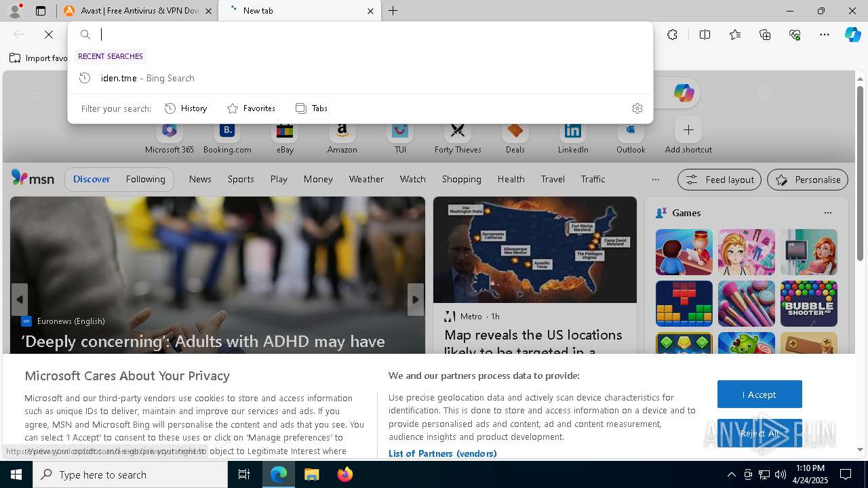The image size is (868, 488).
Task: Click the Feed layout button
Action: pos(719,180)
